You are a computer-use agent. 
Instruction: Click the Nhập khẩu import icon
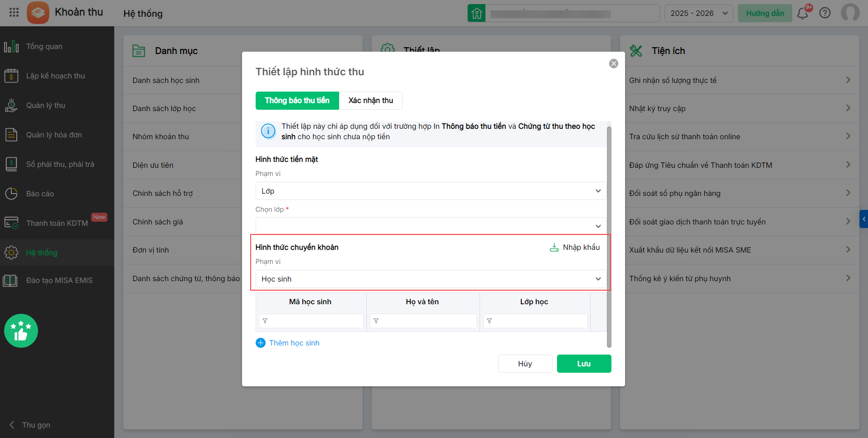click(554, 248)
